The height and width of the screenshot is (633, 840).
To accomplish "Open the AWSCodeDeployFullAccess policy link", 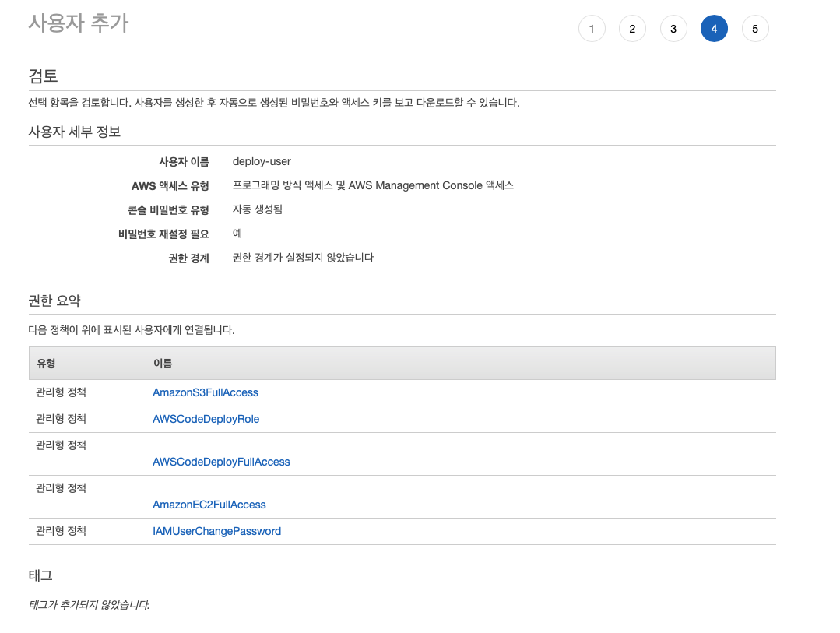I will (x=221, y=462).
